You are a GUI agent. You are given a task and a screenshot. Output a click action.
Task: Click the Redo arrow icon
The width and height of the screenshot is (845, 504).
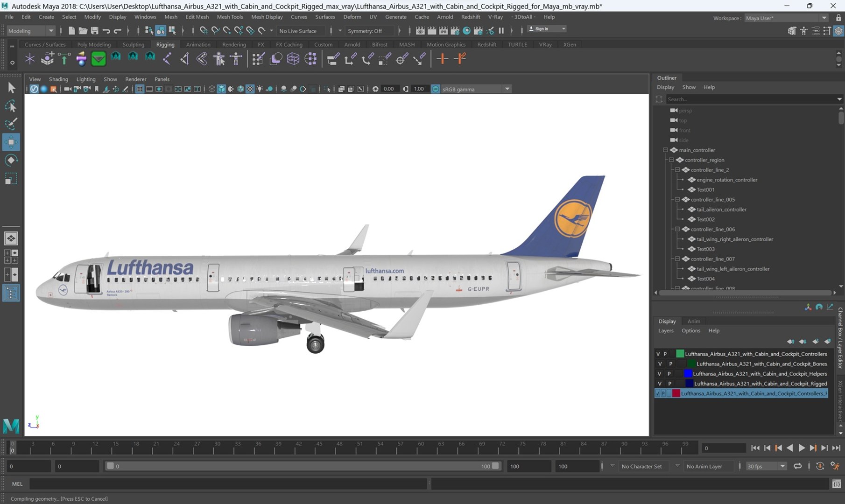118,31
